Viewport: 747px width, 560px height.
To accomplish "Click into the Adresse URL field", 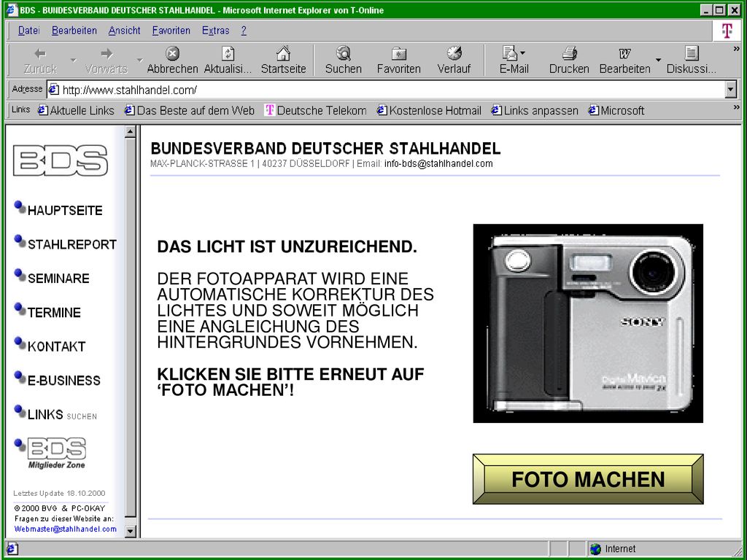I will coord(391,90).
